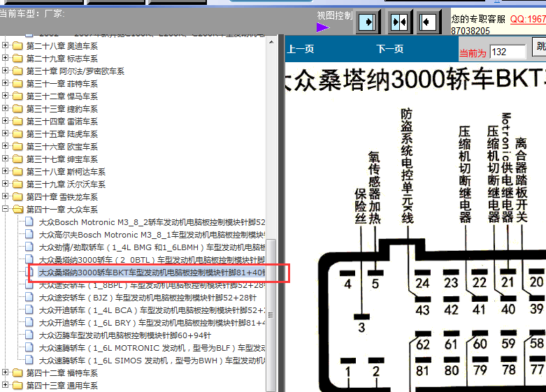Open 大众速腾轿车 MOTRONIC BLF document

click(x=152, y=348)
